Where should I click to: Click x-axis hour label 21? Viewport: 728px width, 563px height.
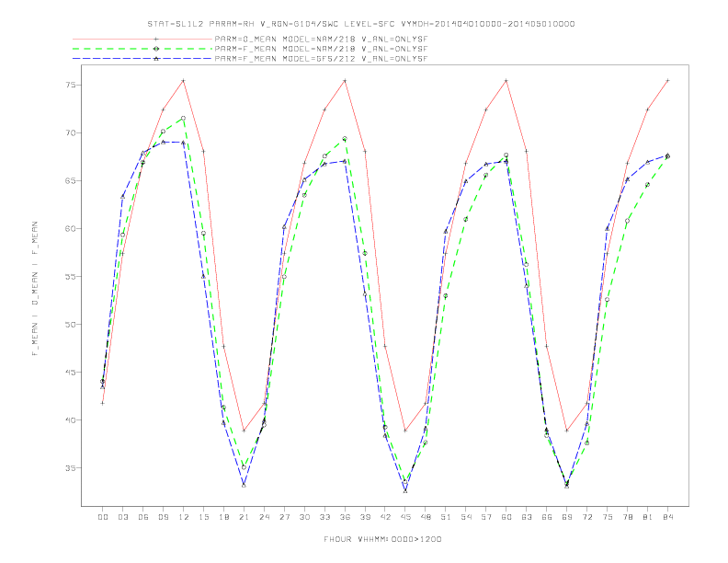coord(245,517)
